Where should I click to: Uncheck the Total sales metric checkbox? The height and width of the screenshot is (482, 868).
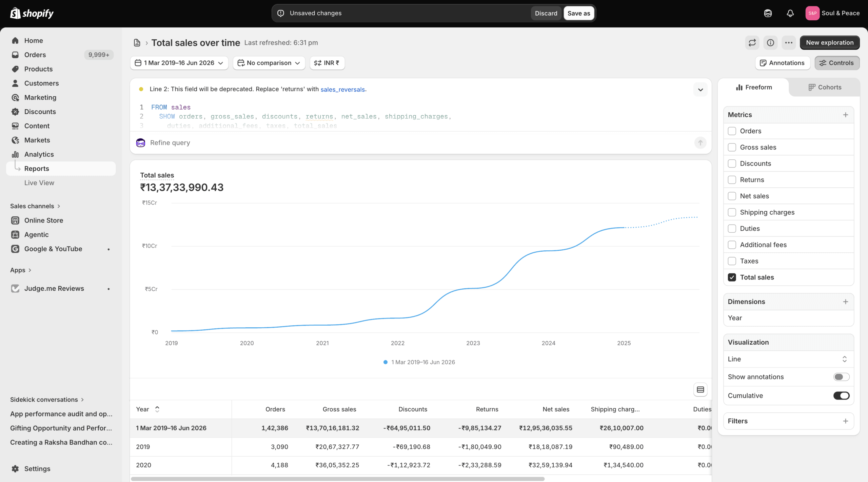click(732, 277)
